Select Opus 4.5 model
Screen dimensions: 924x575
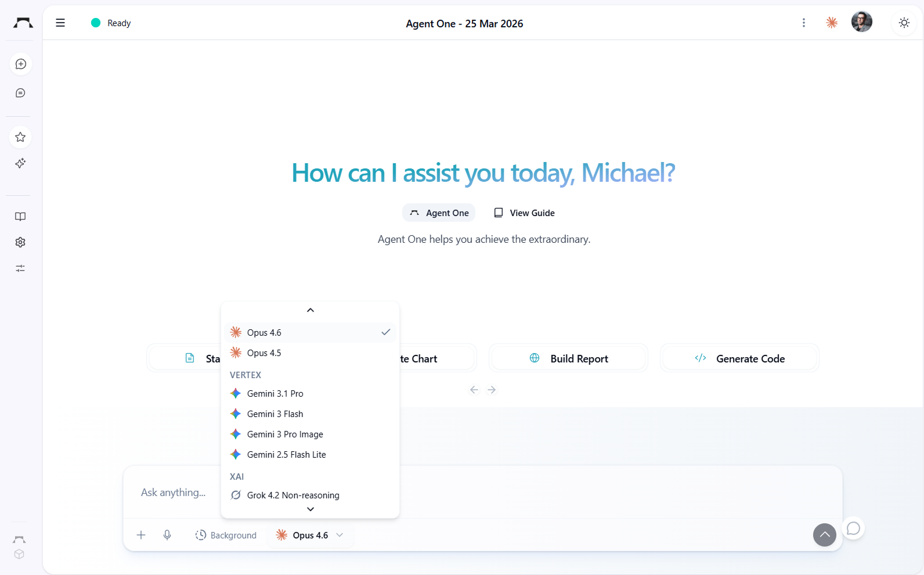pos(311,353)
